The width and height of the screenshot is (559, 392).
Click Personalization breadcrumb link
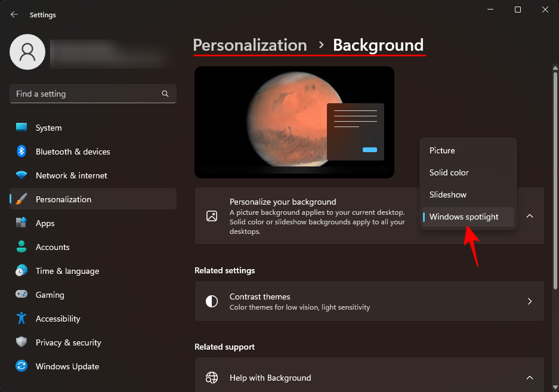[250, 45]
